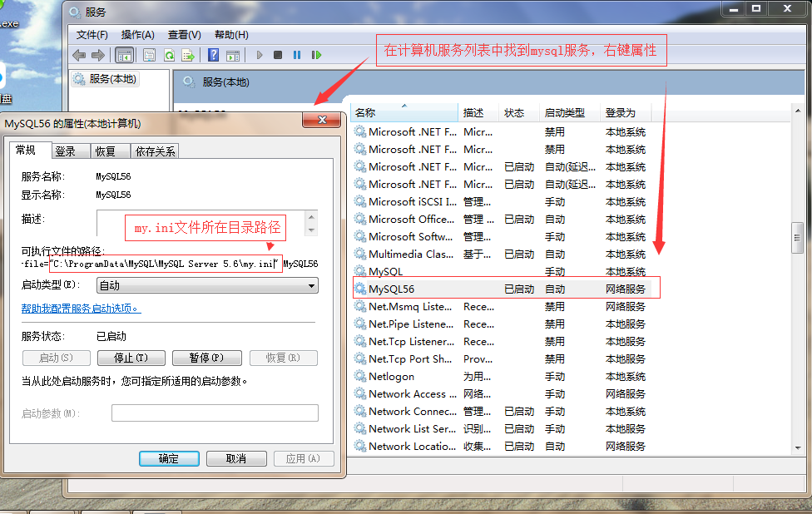Click the Start Service play icon
The height and width of the screenshot is (514, 812).
click(260, 55)
